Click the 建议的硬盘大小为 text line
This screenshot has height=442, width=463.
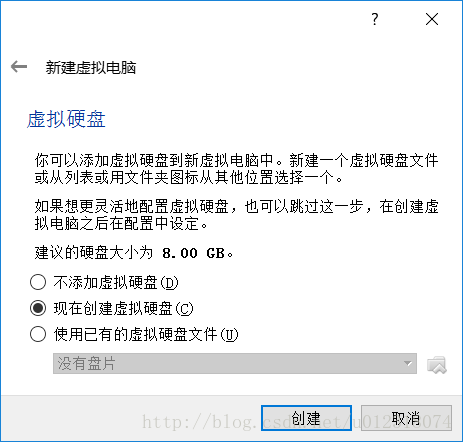[134, 253]
